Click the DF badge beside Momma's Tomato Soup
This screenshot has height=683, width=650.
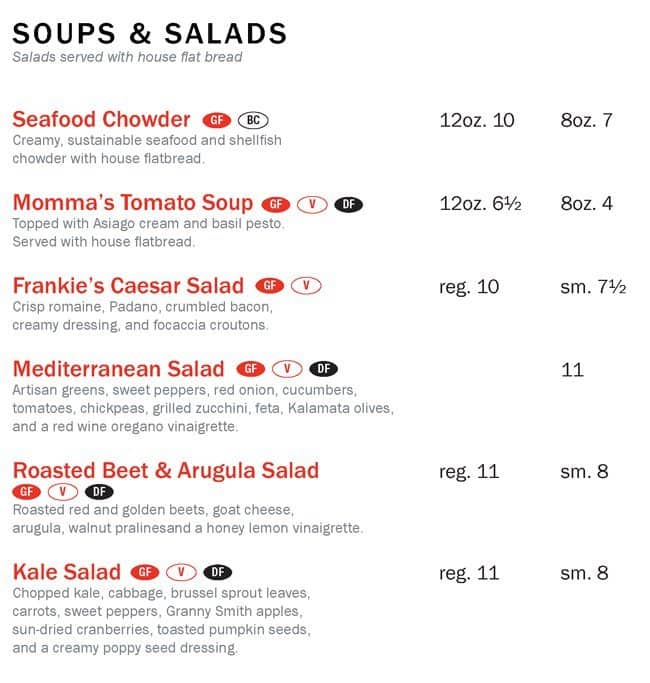point(348,205)
